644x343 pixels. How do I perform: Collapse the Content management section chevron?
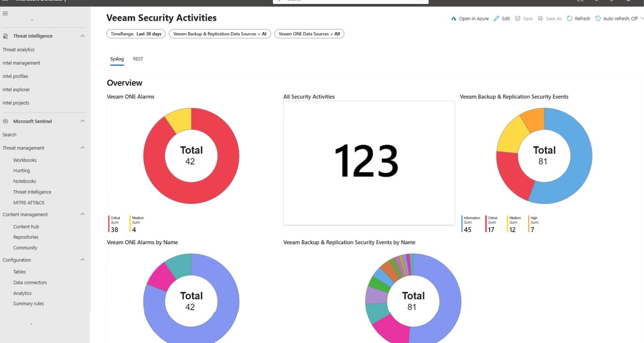pyautogui.click(x=82, y=214)
